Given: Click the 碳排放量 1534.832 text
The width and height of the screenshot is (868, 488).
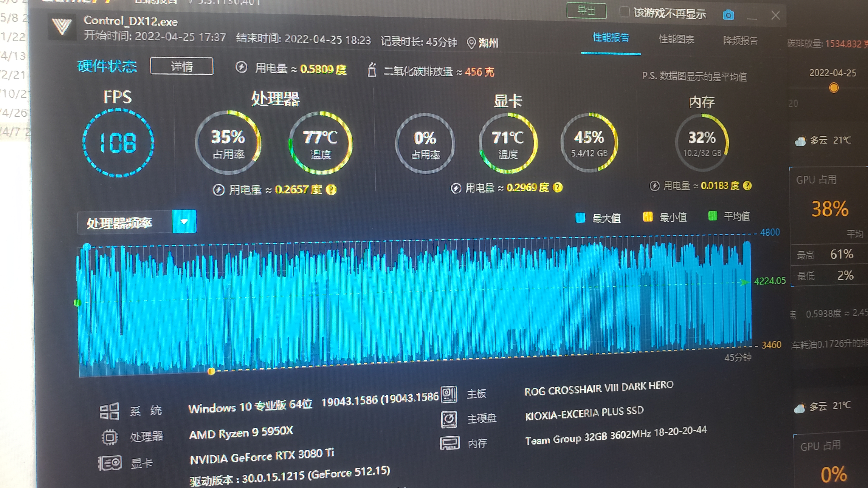Looking at the screenshot, I should click(x=828, y=44).
